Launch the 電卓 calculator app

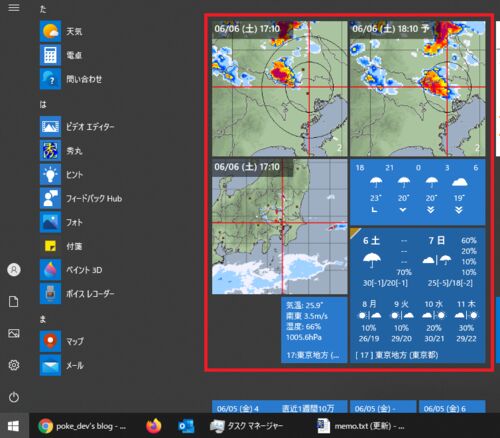pyautogui.click(x=50, y=55)
